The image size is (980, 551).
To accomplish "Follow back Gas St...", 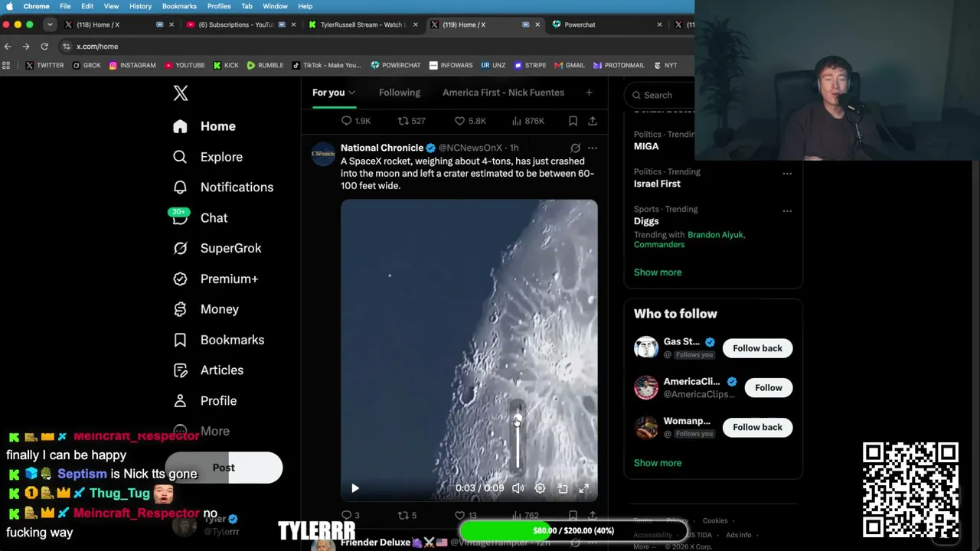I will click(757, 348).
